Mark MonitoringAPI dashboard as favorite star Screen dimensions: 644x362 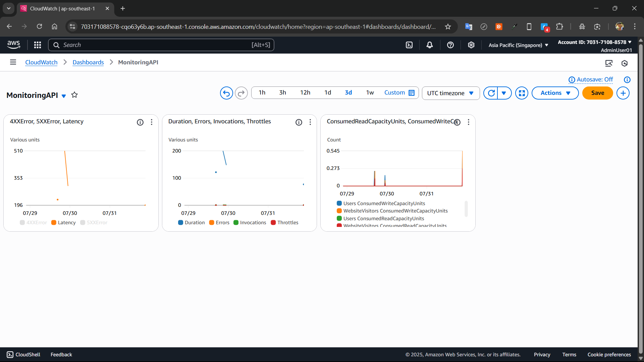(x=74, y=95)
